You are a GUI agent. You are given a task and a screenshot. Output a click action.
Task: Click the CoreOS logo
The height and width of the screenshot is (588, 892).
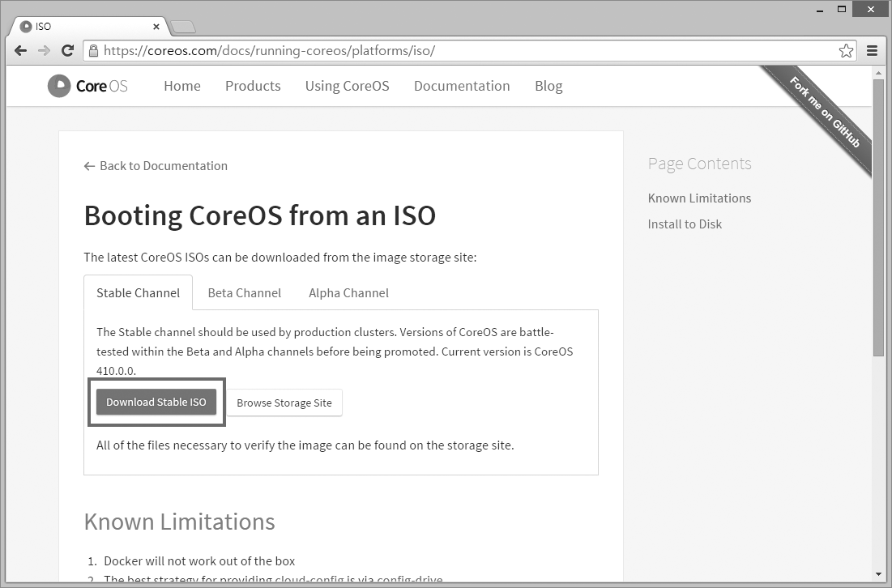(87, 86)
